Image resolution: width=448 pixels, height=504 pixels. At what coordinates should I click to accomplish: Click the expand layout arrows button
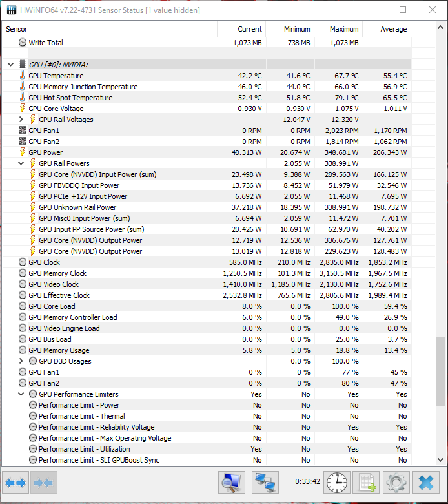click(15, 483)
